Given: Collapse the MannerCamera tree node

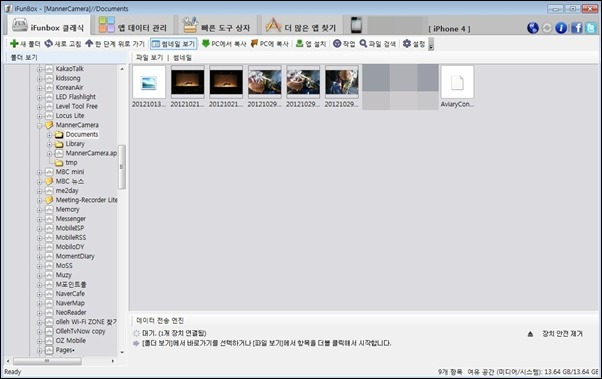Looking at the screenshot, I should click(39, 125).
